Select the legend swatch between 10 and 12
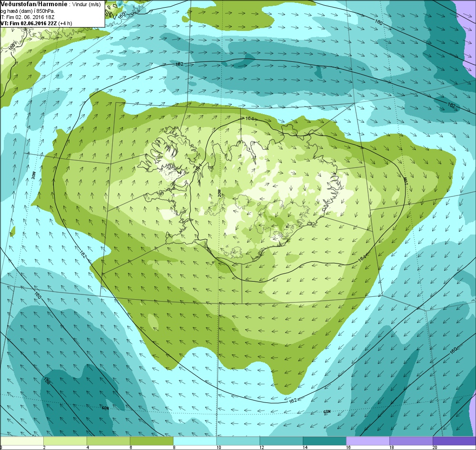 pyautogui.click(x=238, y=440)
